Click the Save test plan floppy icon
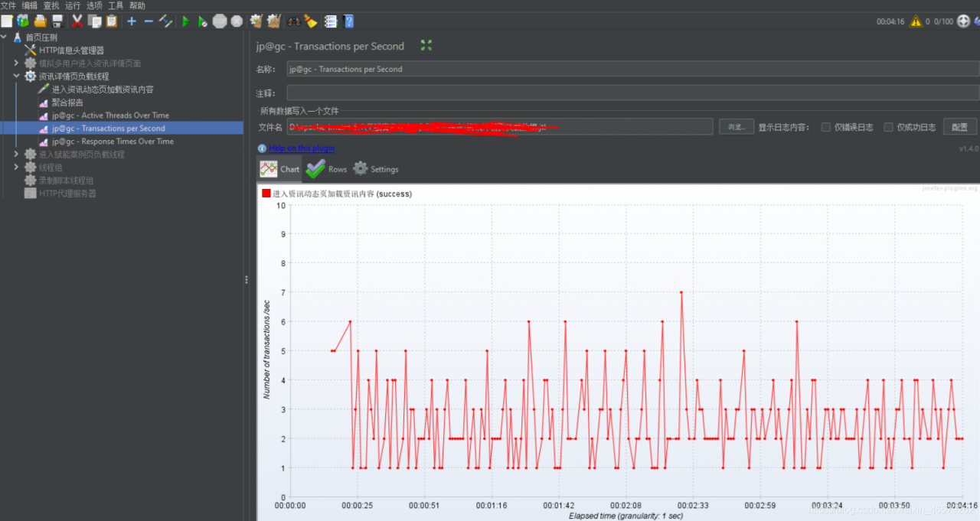 pos(57,21)
